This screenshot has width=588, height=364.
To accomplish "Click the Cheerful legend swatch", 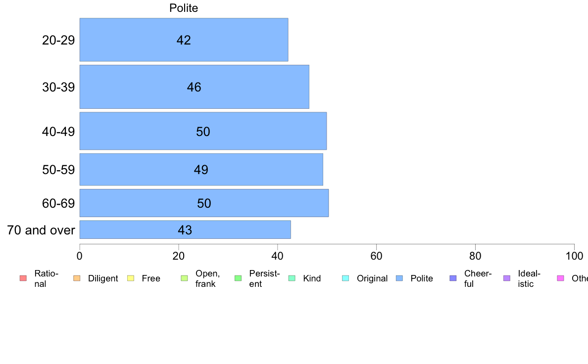I will point(453,278).
